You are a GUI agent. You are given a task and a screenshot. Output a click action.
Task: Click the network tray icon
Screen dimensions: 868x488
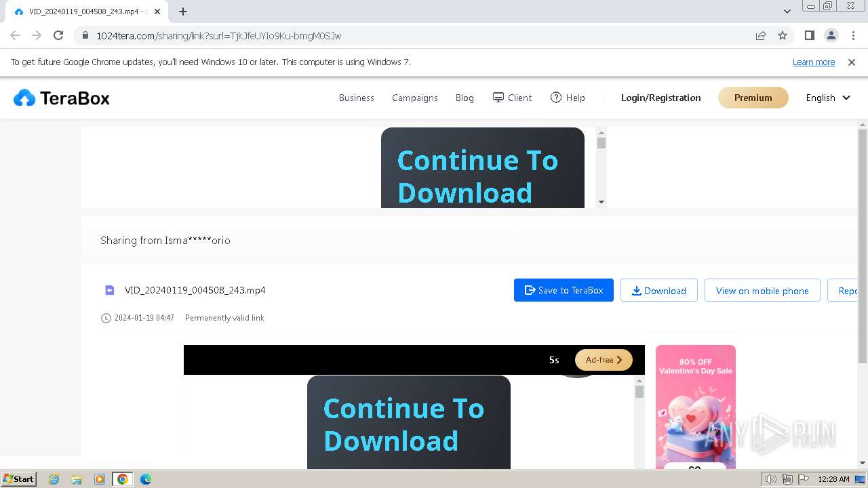pyautogui.click(x=787, y=479)
